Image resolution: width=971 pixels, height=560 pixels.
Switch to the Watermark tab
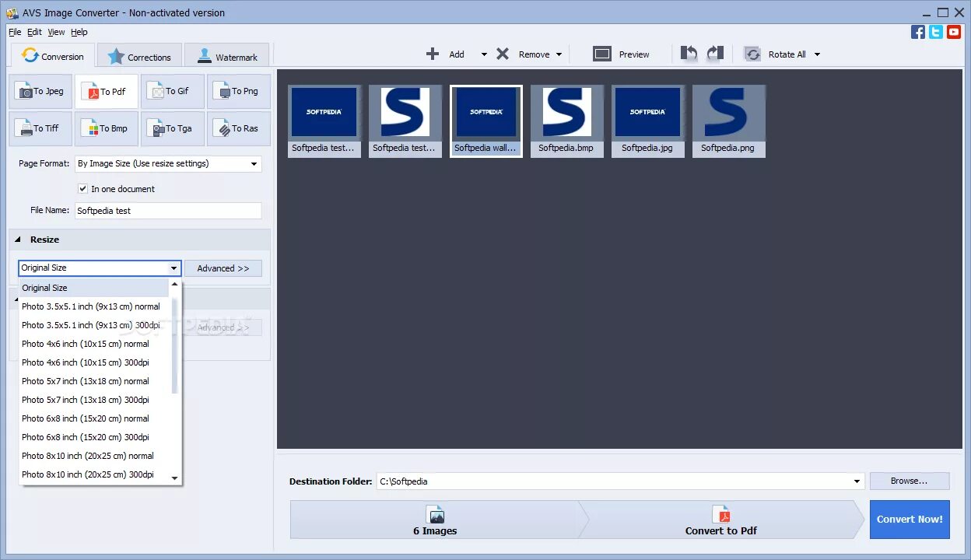tap(226, 56)
